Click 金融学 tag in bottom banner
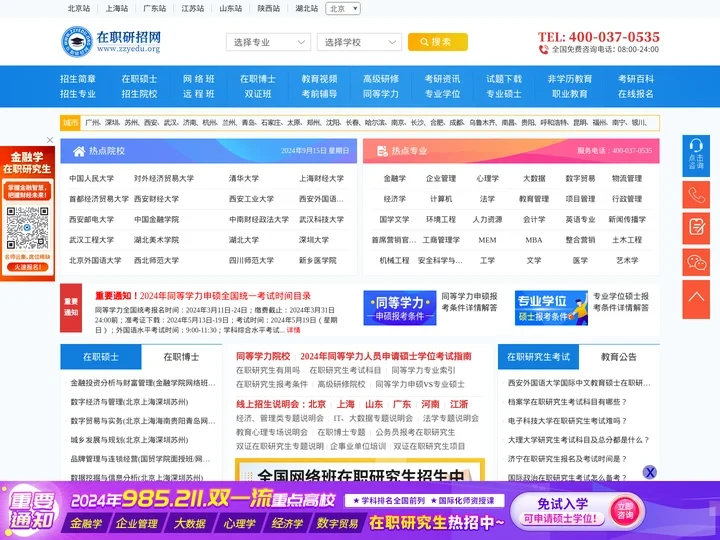720x540 pixels. point(86,524)
